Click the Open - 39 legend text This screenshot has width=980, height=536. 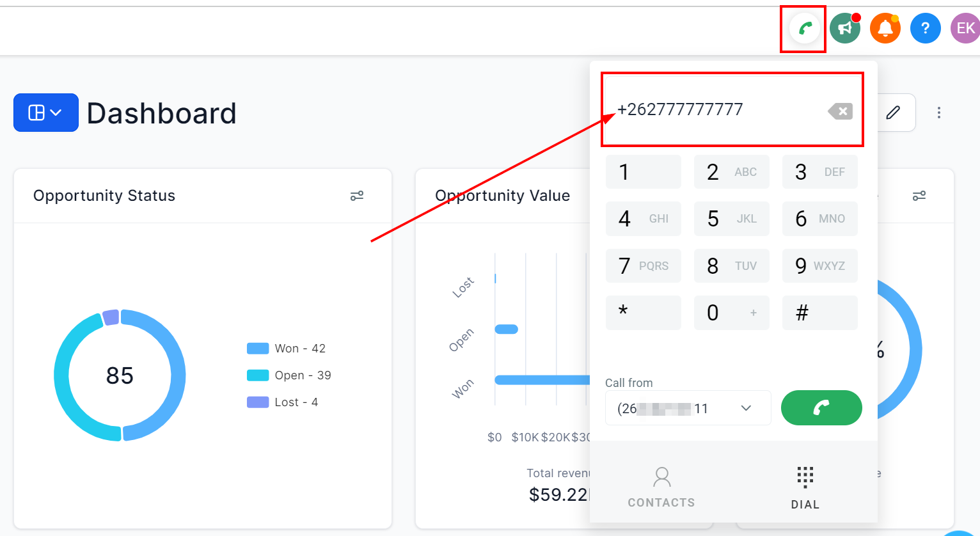(303, 375)
